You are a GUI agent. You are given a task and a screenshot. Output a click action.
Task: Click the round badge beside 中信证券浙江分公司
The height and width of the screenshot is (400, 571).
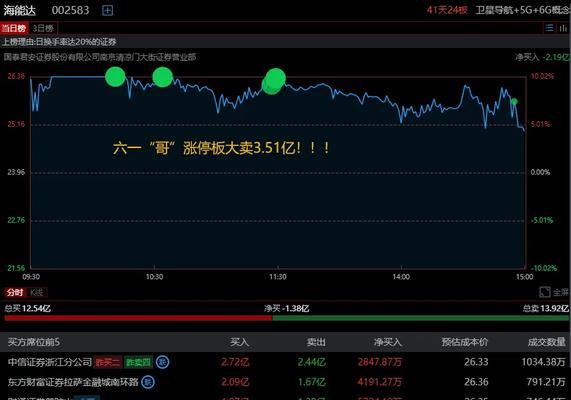point(162,362)
